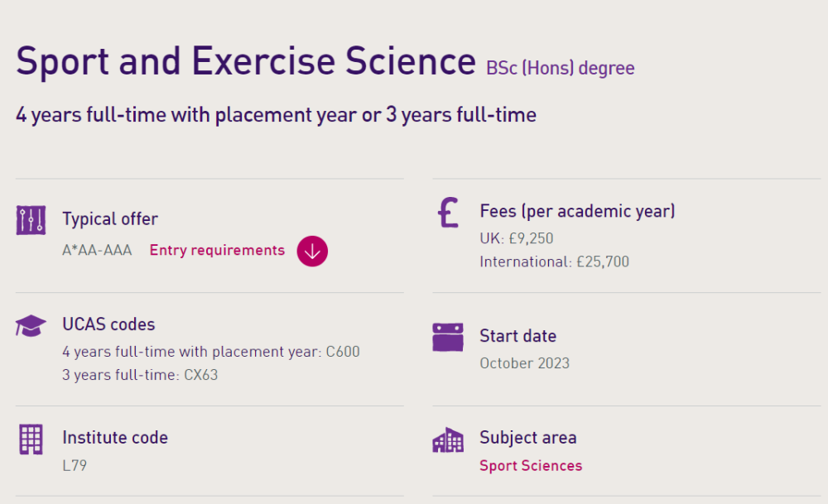This screenshot has width=828, height=504.
Task: Click the graduation cap UCAS icon
Action: (x=31, y=325)
